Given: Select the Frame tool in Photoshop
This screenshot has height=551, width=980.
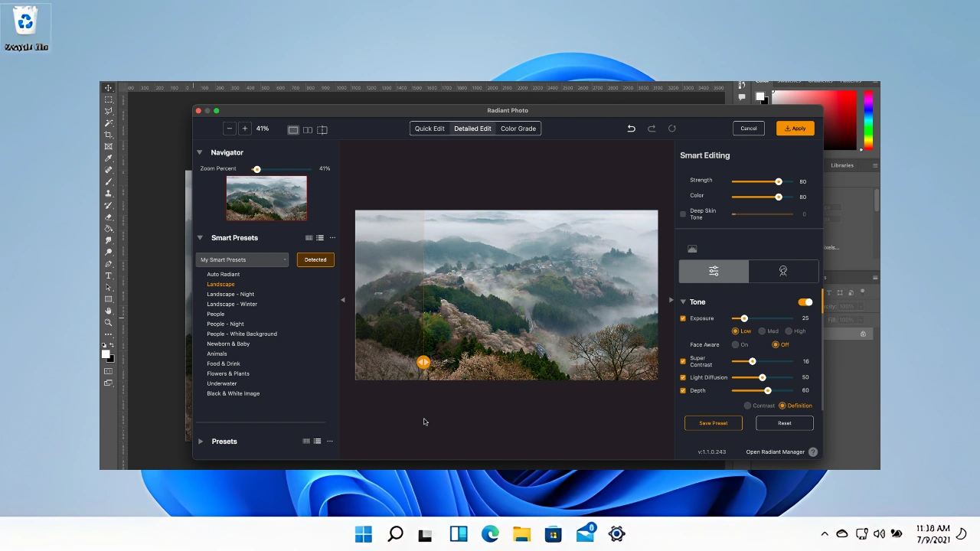Looking at the screenshot, I should [x=108, y=146].
